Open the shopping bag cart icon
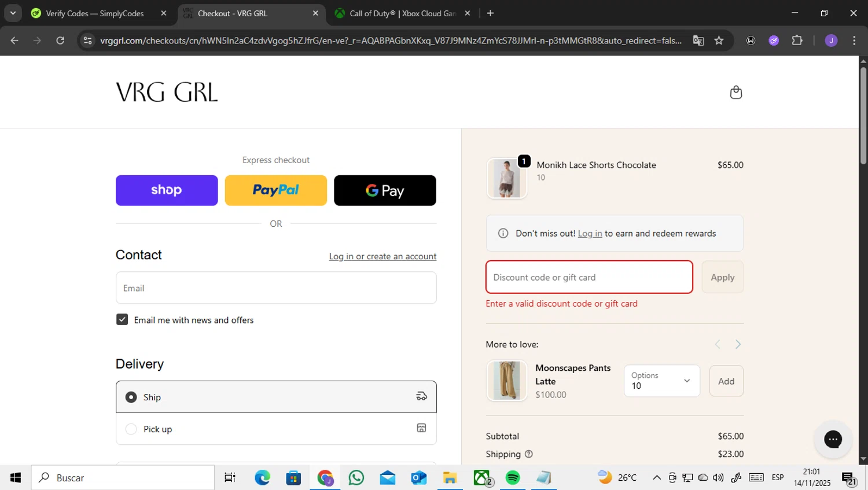This screenshot has width=868, height=490. [x=735, y=93]
